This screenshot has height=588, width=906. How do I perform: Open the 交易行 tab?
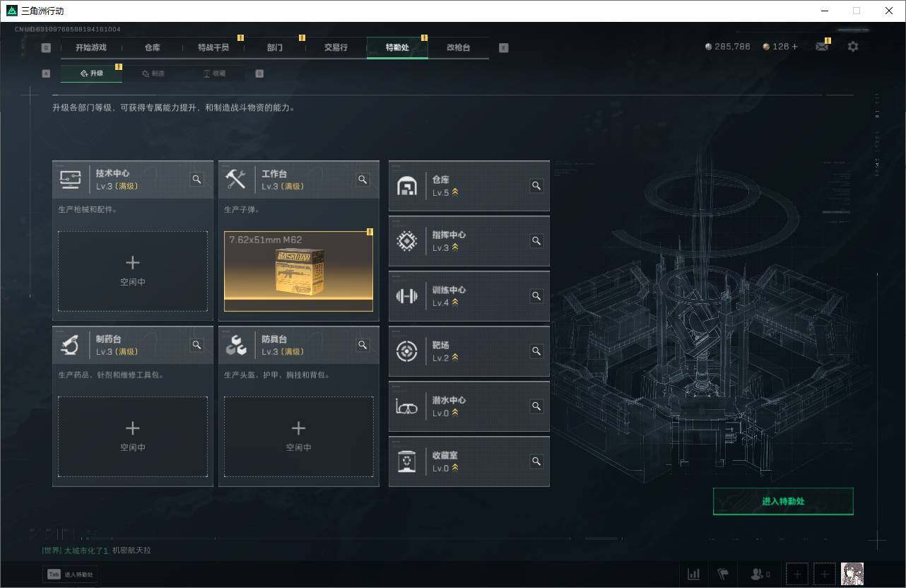pos(336,47)
